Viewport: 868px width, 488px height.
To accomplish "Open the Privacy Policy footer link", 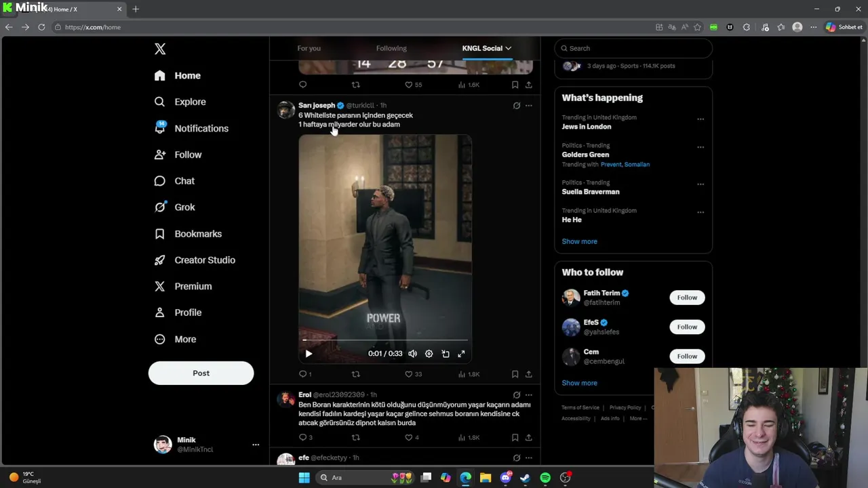I will point(625,407).
